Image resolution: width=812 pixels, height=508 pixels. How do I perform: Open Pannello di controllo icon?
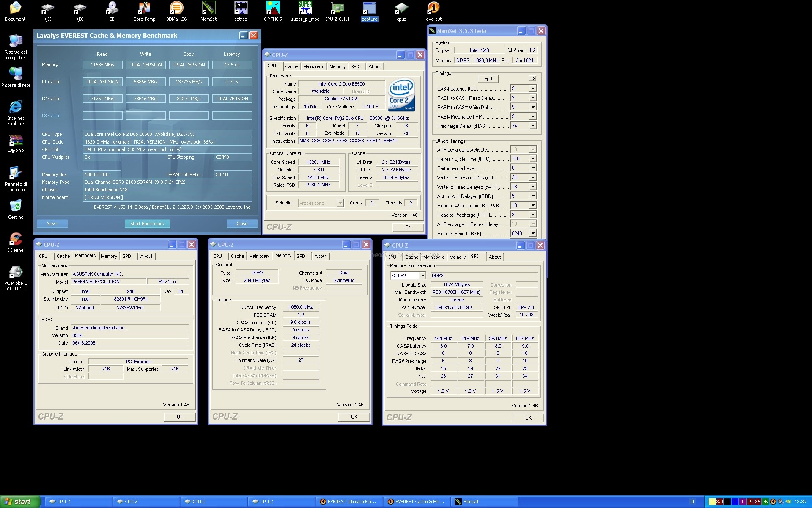(x=16, y=179)
